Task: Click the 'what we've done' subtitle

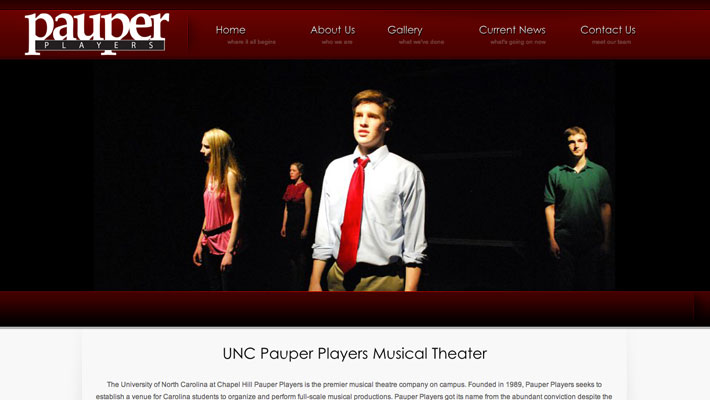Action: pyautogui.click(x=421, y=42)
